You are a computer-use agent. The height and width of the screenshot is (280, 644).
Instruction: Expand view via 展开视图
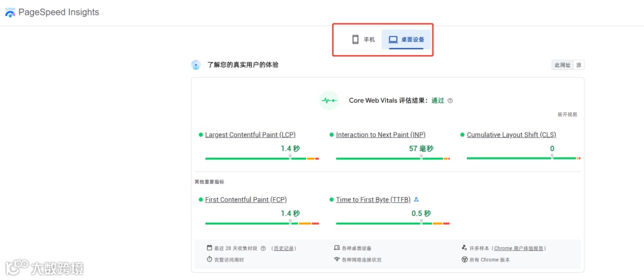click(x=567, y=115)
